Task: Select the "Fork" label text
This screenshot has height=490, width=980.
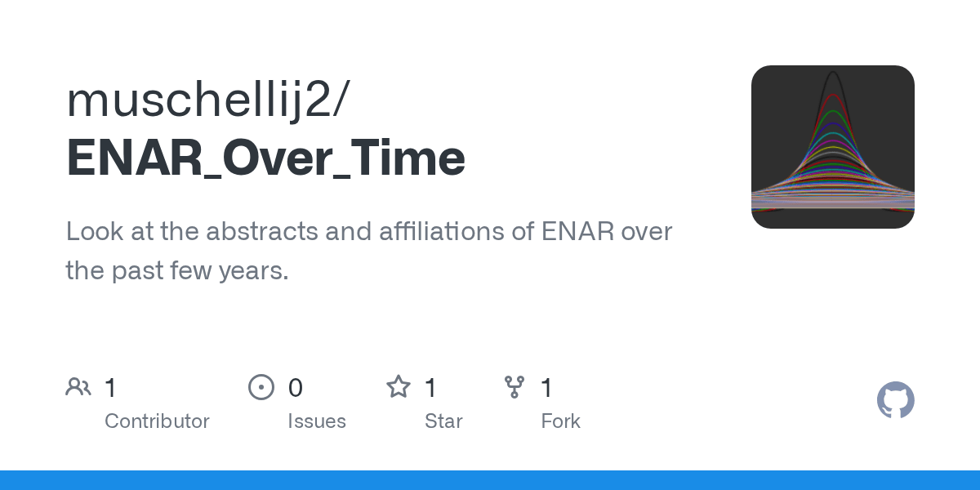Action: (x=561, y=421)
